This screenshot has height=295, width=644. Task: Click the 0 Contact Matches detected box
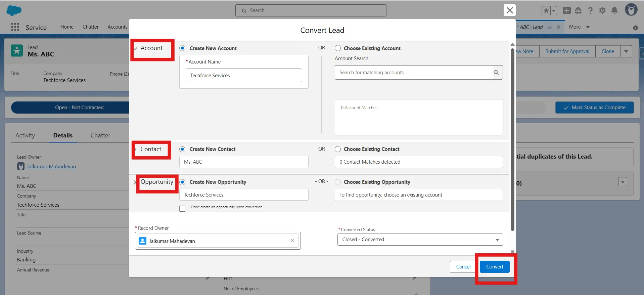pos(418,162)
